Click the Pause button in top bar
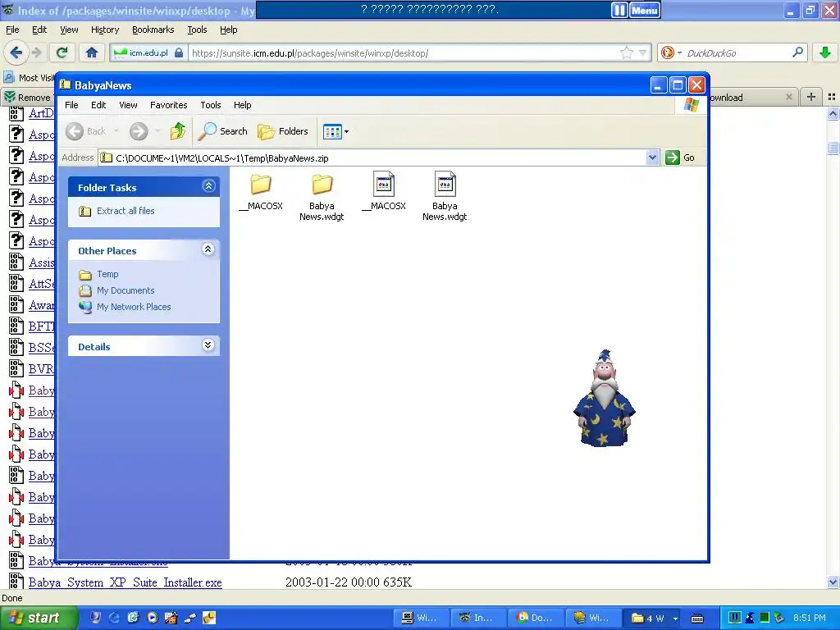840x630 pixels. (619, 10)
